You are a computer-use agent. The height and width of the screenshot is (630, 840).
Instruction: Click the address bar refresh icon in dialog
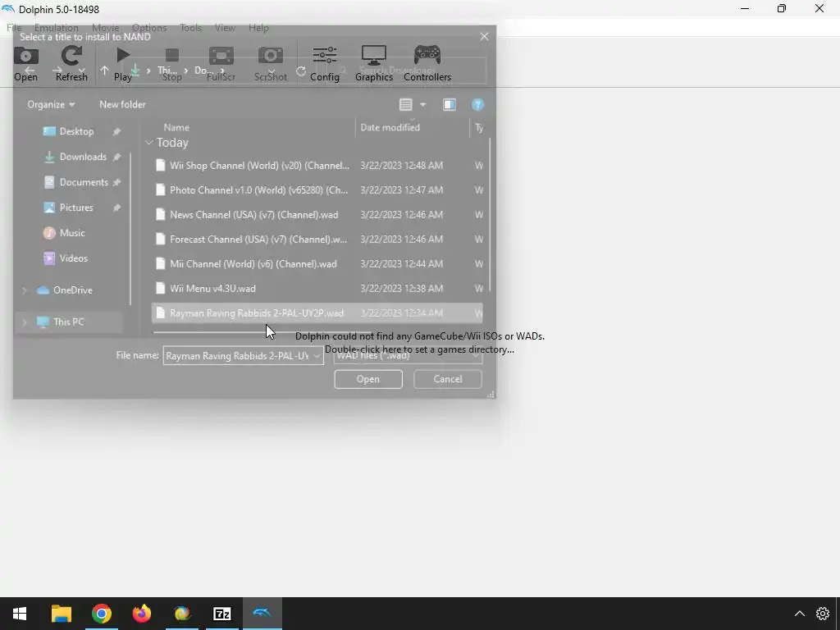[x=301, y=71]
